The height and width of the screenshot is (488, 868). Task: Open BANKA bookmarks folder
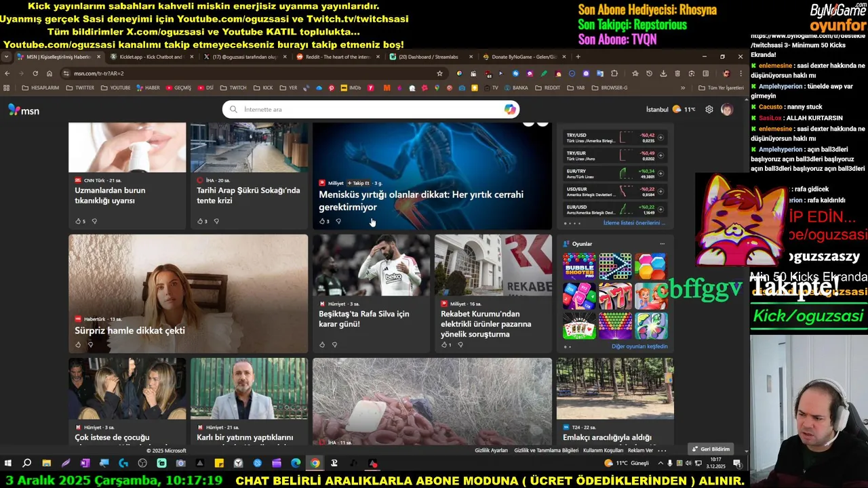tap(515, 87)
